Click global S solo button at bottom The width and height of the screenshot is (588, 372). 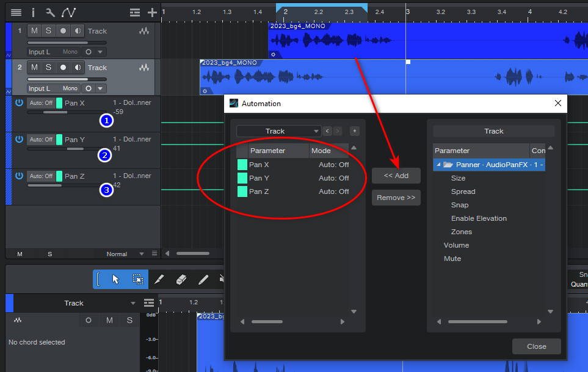(50, 254)
